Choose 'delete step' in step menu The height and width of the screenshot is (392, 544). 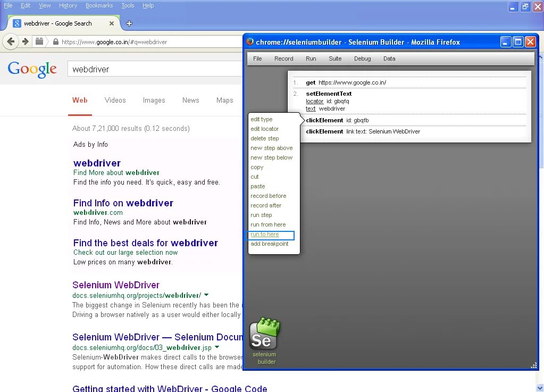pyautogui.click(x=265, y=138)
